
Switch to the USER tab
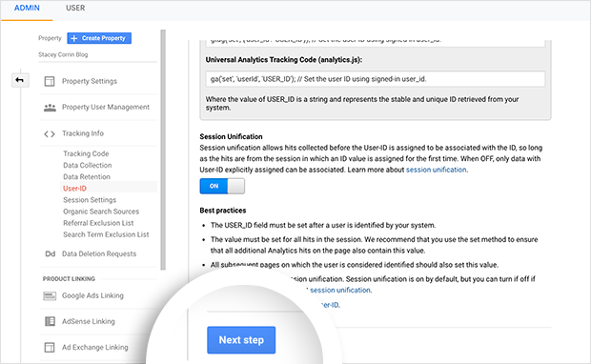pyautogui.click(x=75, y=8)
